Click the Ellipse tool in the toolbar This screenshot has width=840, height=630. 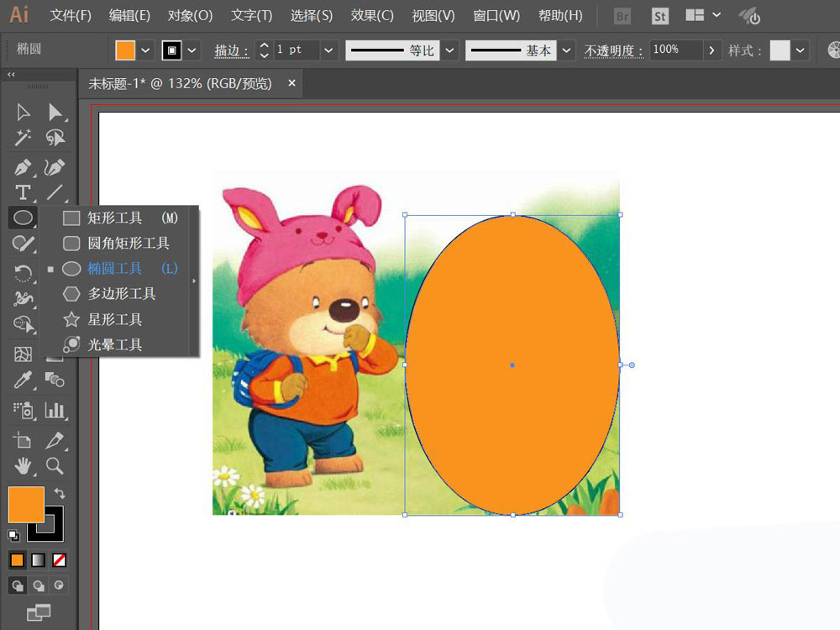23,218
